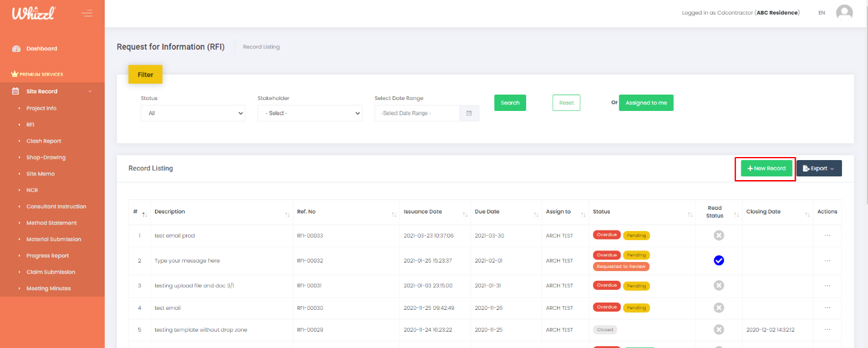Click the green New Record button

pyautogui.click(x=766, y=169)
